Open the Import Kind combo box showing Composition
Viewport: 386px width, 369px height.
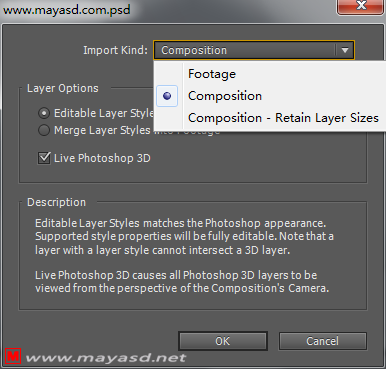coord(254,50)
